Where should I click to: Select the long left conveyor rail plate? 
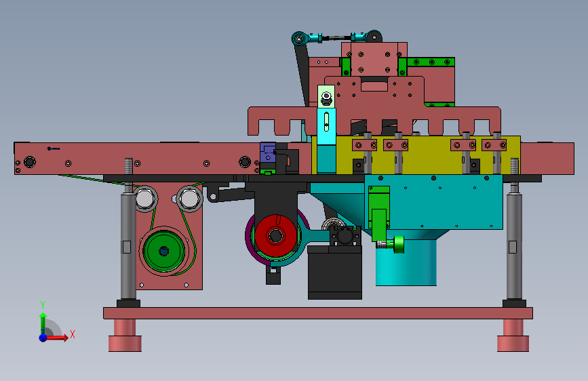pos(137,158)
